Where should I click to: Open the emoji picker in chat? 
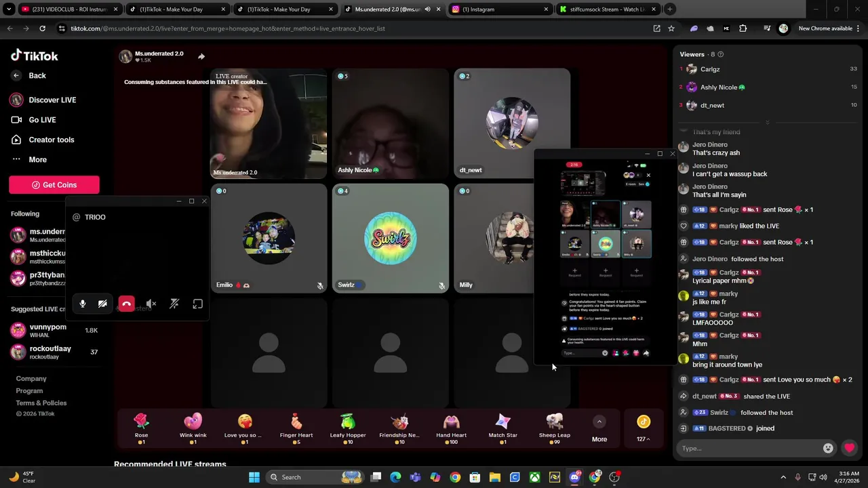tap(828, 448)
